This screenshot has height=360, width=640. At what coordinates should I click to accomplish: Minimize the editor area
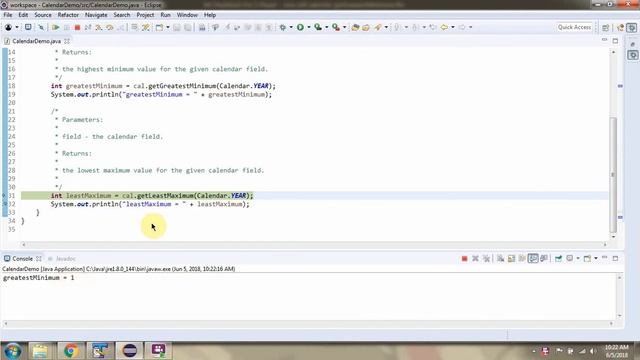tap(604, 41)
